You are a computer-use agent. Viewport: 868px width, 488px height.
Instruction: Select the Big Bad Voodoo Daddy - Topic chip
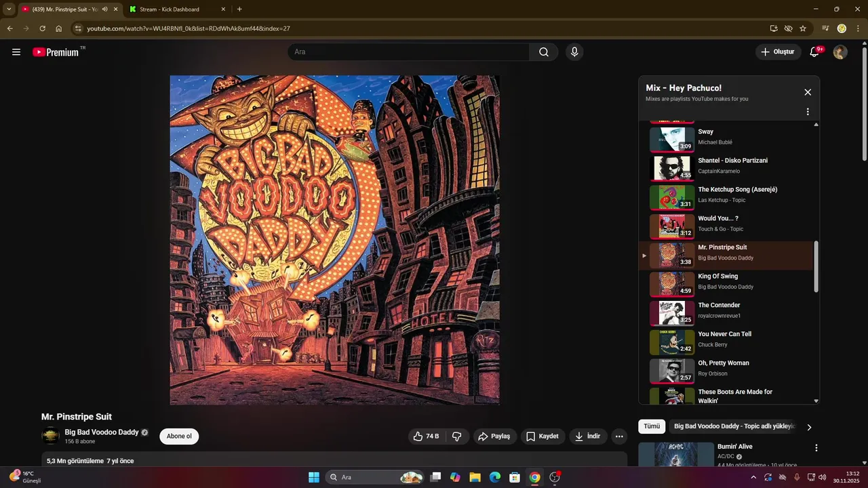[733, 427]
